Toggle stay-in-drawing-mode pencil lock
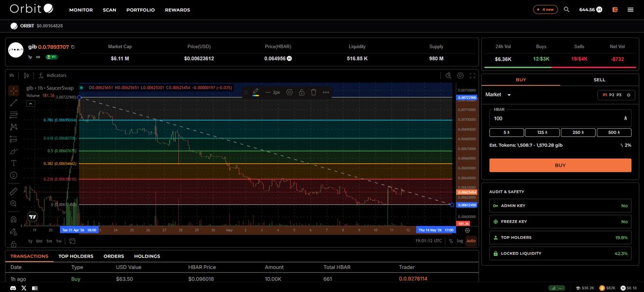Screen dimensions: 644x292 [13, 231]
